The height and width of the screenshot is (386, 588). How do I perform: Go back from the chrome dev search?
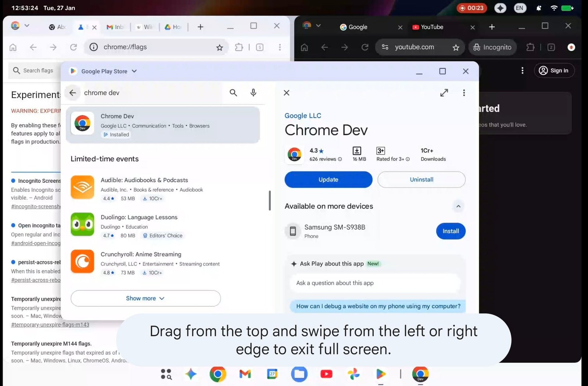point(73,93)
